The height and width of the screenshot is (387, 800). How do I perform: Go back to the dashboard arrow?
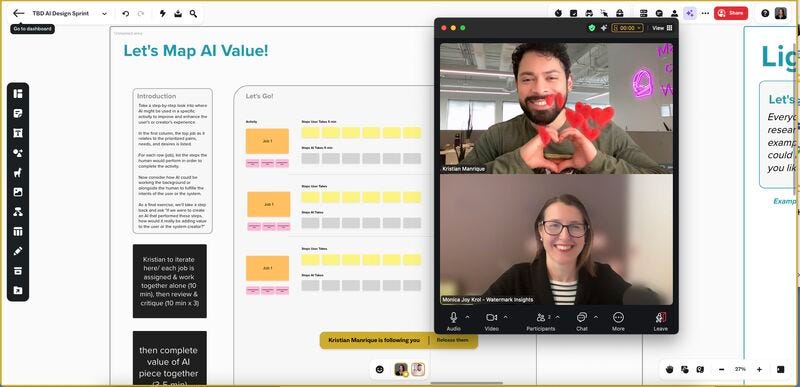coord(18,14)
